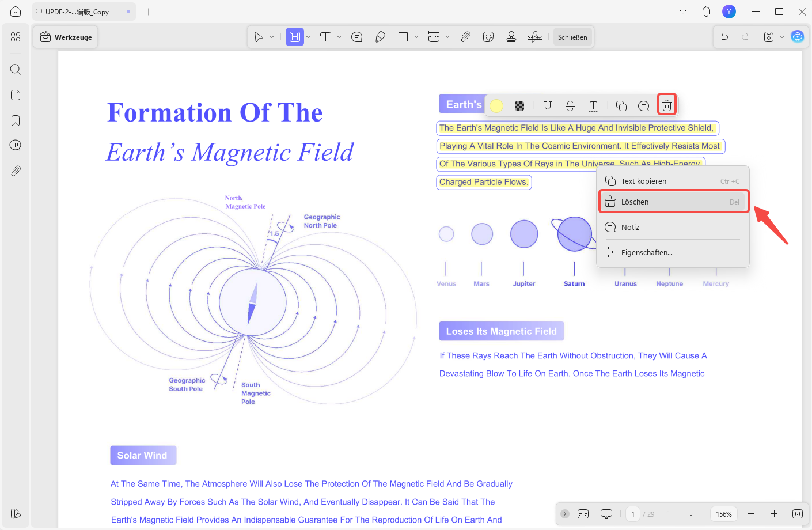Expand the save options dropdown arrow
This screenshot has height=530, width=812.
coord(782,37)
